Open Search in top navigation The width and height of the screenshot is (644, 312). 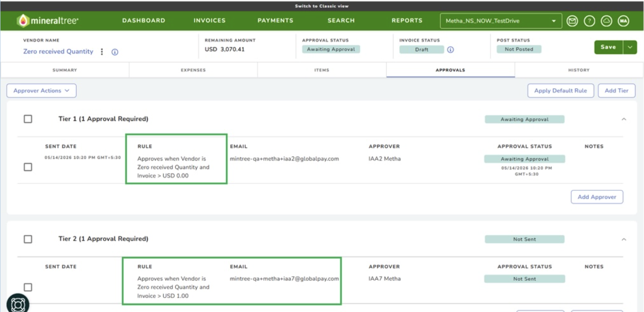tap(341, 20)
